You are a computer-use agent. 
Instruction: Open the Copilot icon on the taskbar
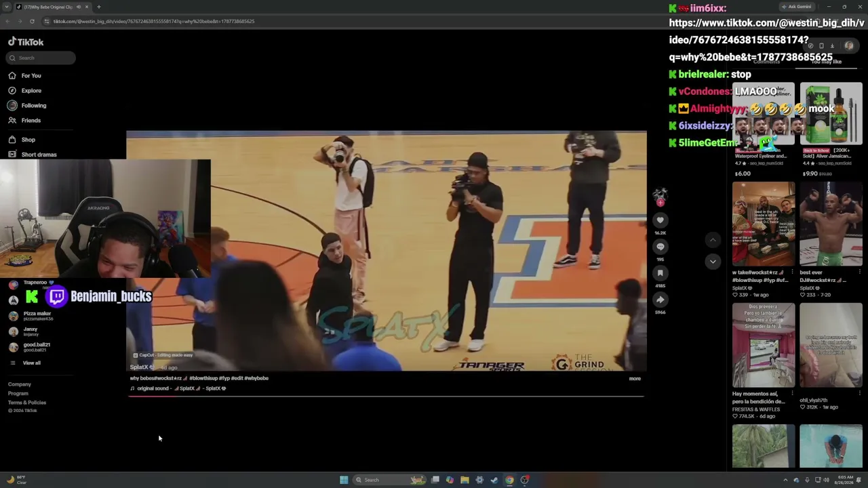click(x=450, y=480)
